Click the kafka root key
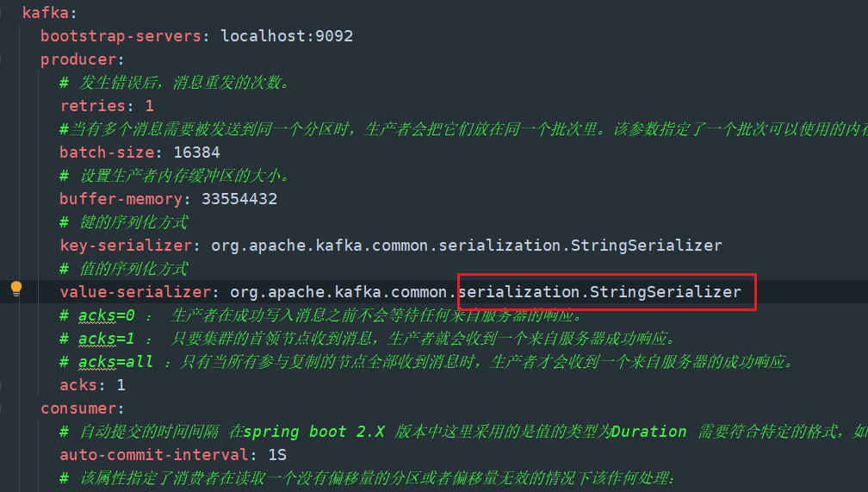The image size is (868, 492). click(x=43, y=13)
